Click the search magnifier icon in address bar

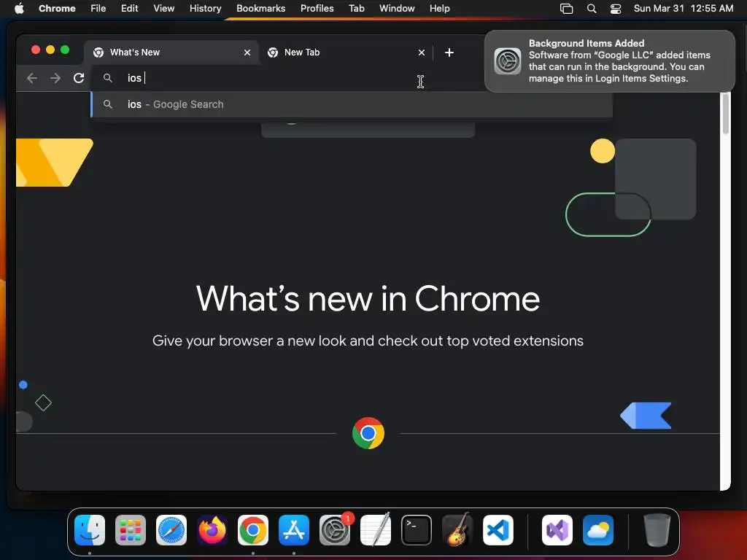108,77
